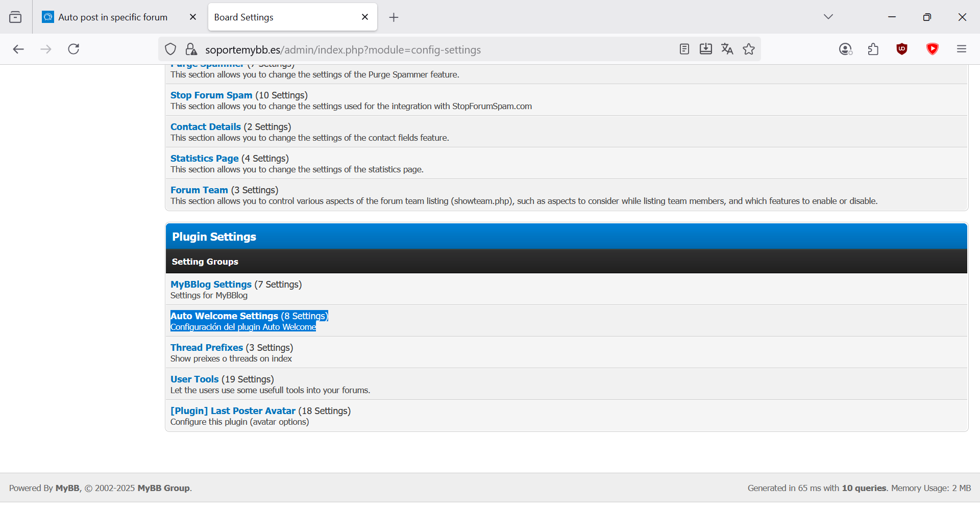This screenshot has width=980, height=514.
Task: Open Thread Prefixes plugin settings
Action: tap(206, 348)
